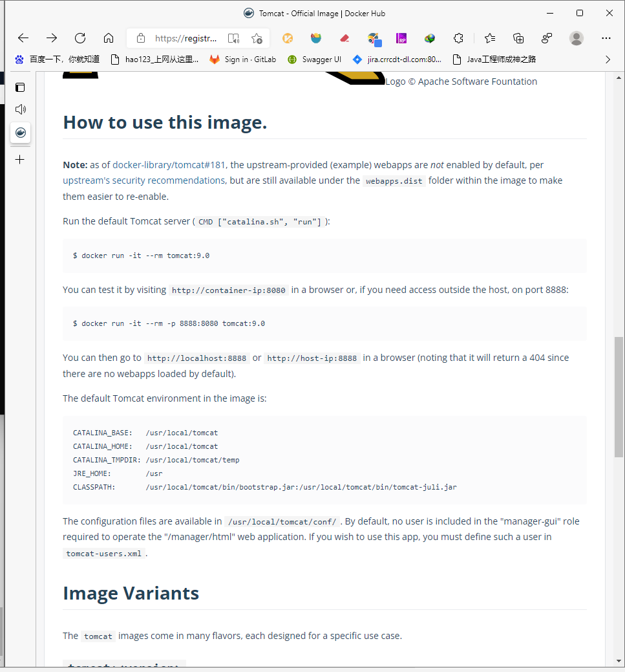Click the vertical scrollbar thumb
Image resolution: width=625 pixels, height=672 pixels.
(619, 397)
